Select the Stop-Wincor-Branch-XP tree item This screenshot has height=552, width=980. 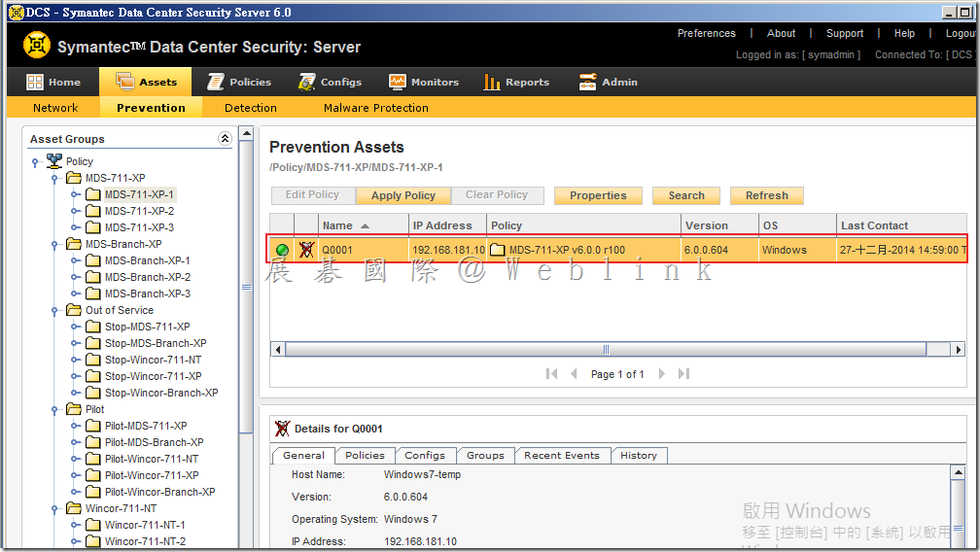[x=161, y=393]
